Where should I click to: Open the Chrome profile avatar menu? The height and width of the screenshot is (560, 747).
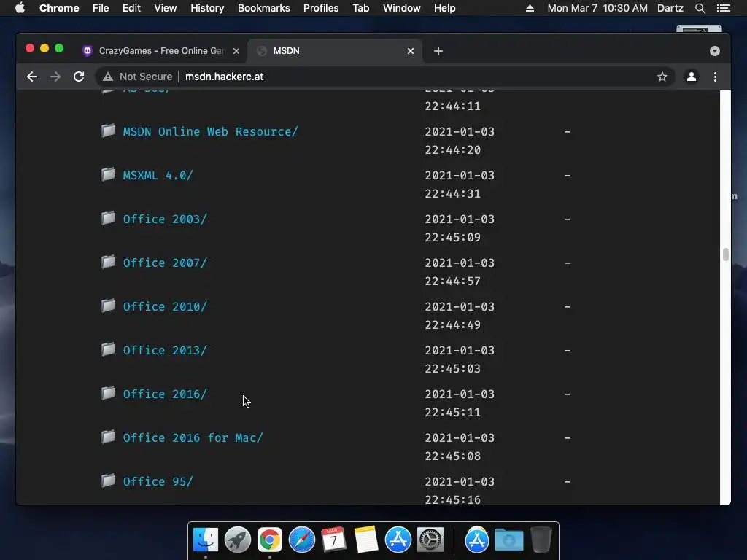click(x=692, y=77)
